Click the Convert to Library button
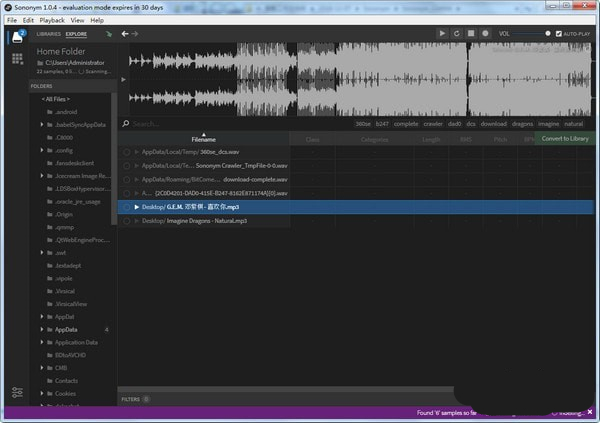The height and width of the screenshot is (423, 600). (565, 139)
